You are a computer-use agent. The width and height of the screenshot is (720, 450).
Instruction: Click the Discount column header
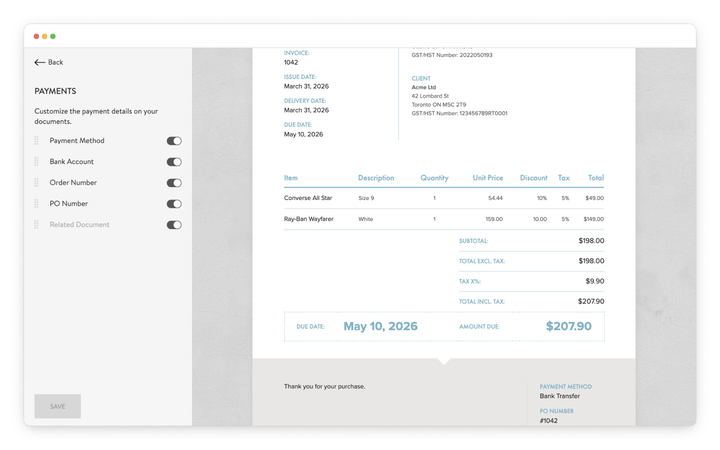pyautogui.click(x=534, y=178)
